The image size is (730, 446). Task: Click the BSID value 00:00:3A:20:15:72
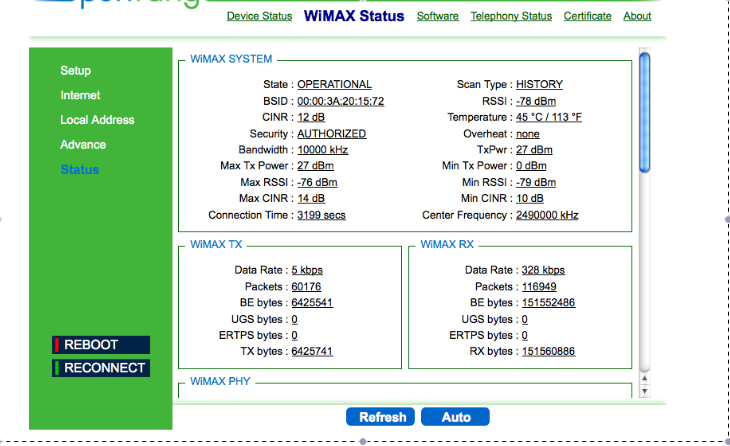click(x=341, y=101)
